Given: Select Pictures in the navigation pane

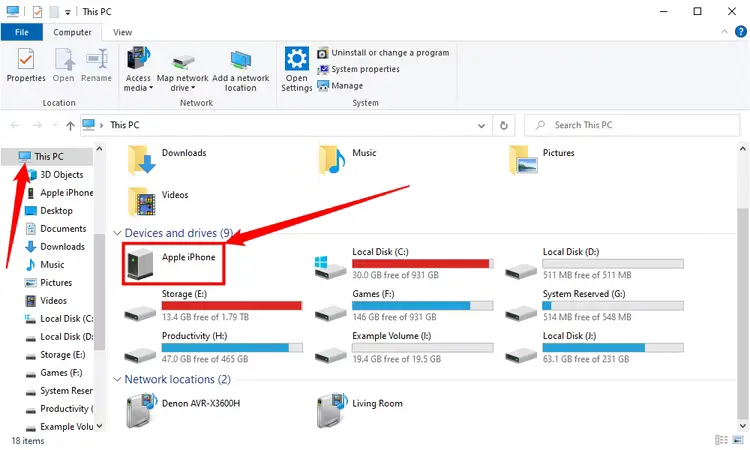Looking at the screenshot, I should point(48,283).
